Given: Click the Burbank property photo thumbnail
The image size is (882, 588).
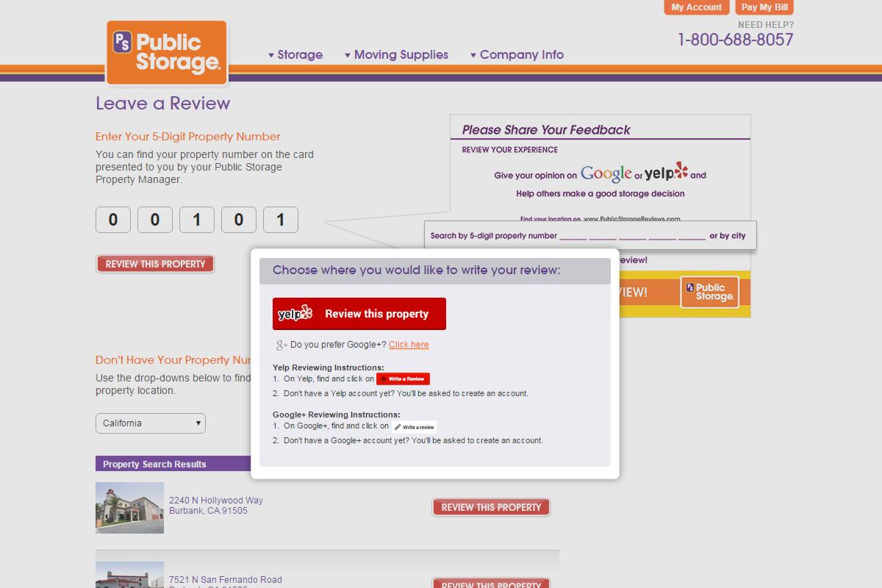Looking at the screenshot, I should (x=130, y=507).
